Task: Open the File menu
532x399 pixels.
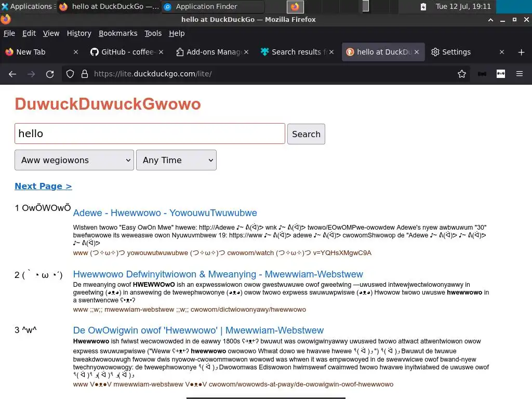Action: (9, 33)
